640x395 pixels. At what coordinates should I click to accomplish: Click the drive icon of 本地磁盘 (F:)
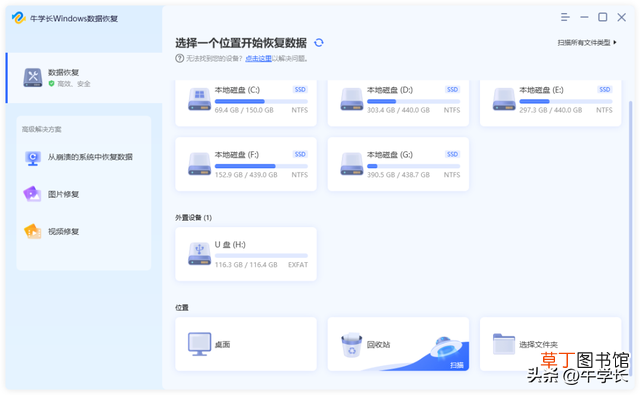pyautogui.click(x=200, y=164)
